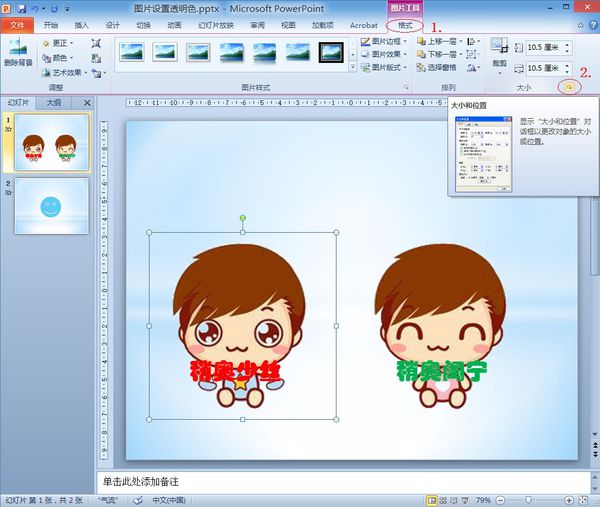The width and height of the screenshot is (600, 507).
Task: Apply the third picture style thumbnail
Action: (198, 52)
